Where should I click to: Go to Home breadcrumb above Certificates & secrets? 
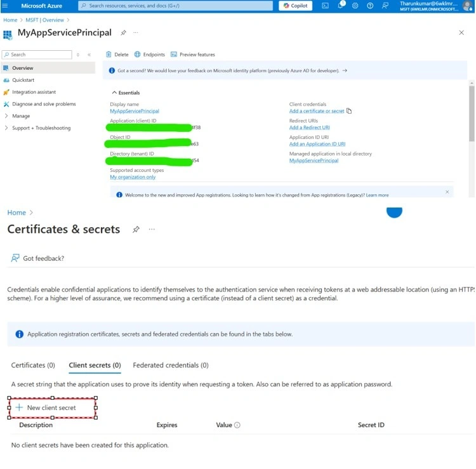(17, 213)
